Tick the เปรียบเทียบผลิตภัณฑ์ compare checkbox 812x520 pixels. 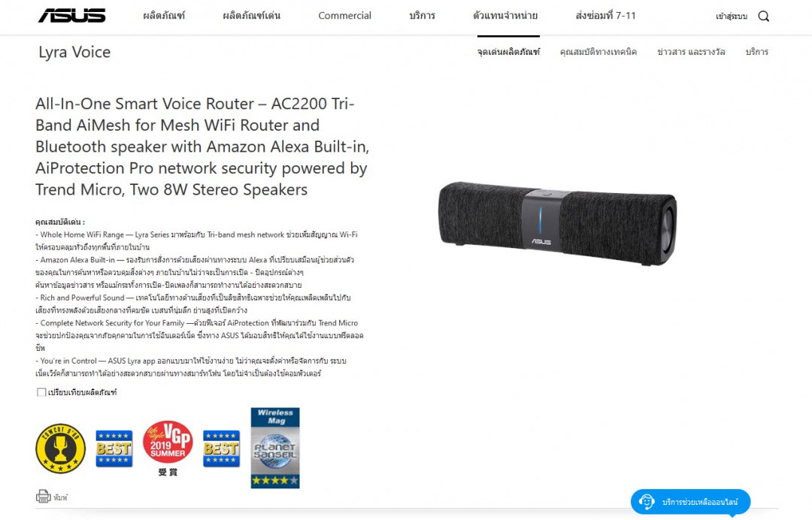pos(41,392)
